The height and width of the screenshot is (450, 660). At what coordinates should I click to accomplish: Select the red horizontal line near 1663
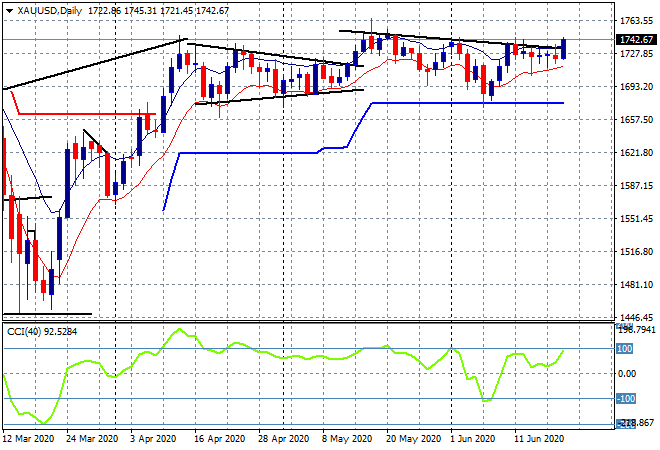87,114
